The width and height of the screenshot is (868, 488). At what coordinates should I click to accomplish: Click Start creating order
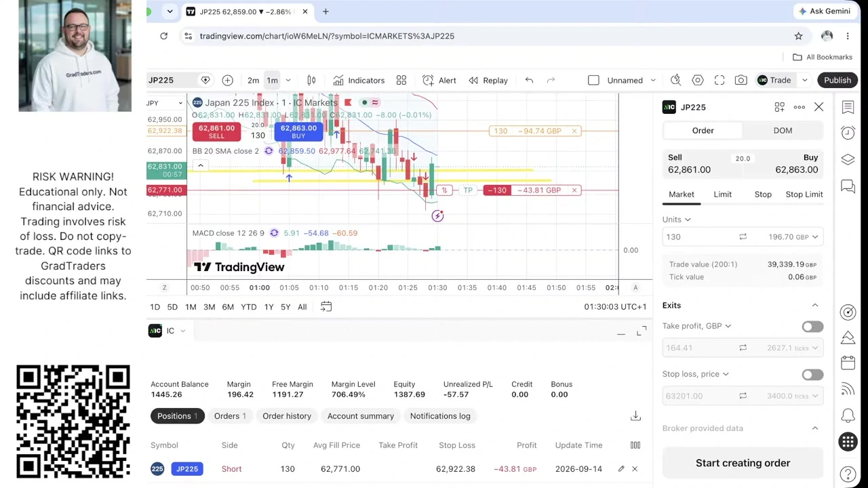[x=743, y=463]
